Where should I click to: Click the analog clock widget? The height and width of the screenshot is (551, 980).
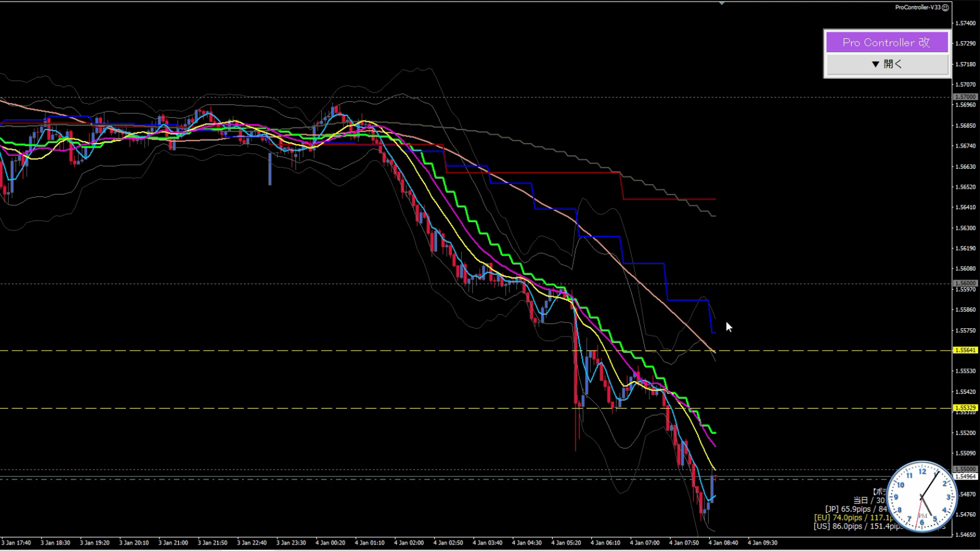(922, 497)
